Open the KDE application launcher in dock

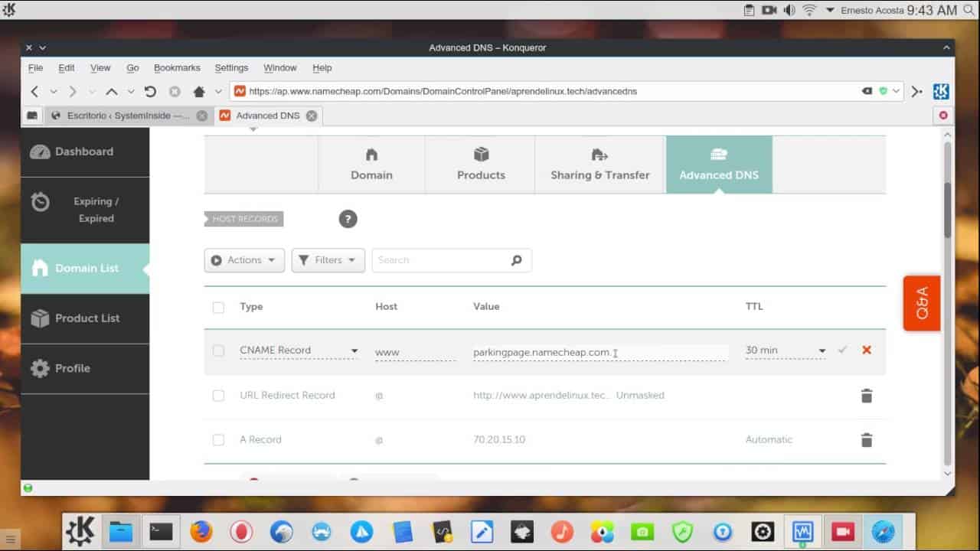pos(80,531)
